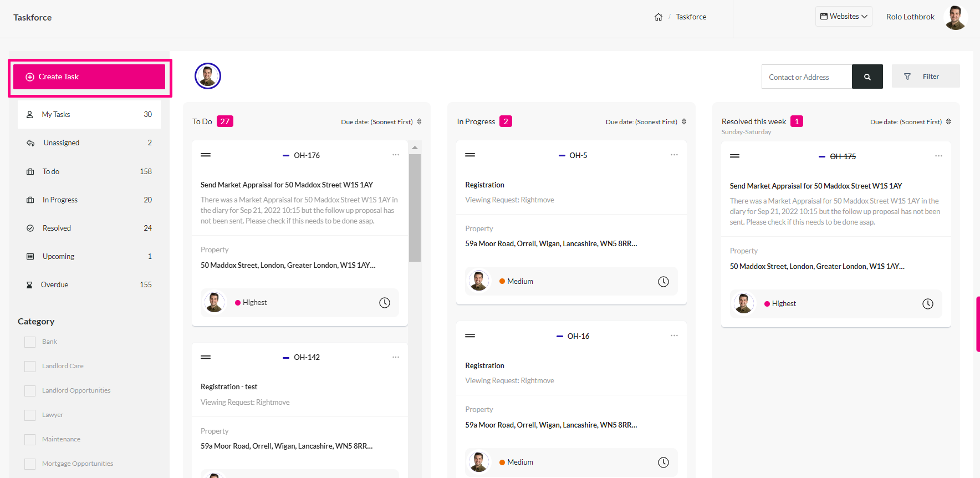
Task: Click the home icon in breadcrumb
Action: tap(659, 17)
